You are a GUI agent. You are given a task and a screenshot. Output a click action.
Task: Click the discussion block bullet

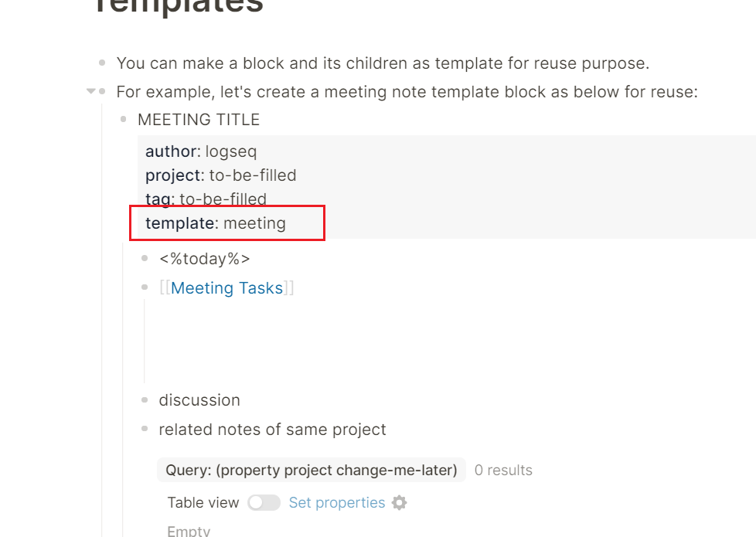click(145, 399)
